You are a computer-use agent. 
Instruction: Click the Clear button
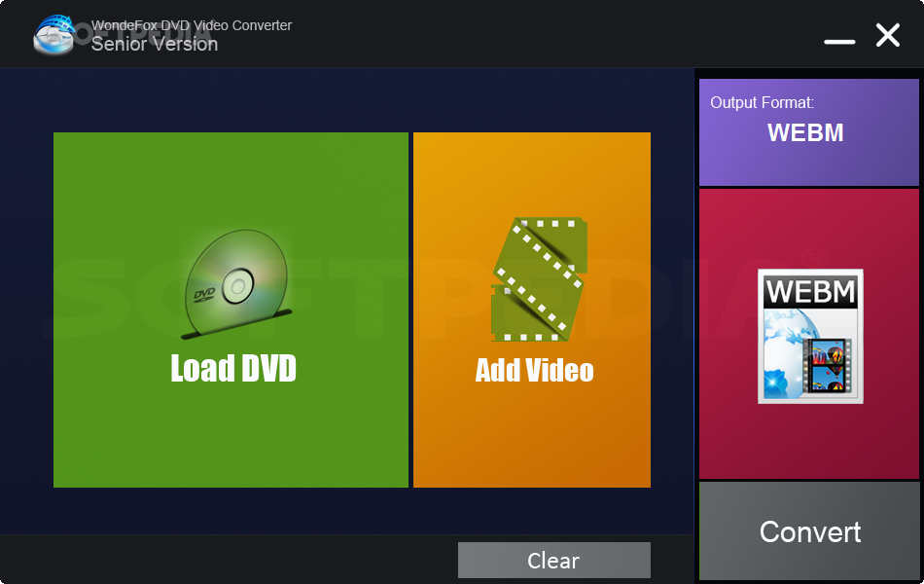pyautogui.click(x=554, y=560)
